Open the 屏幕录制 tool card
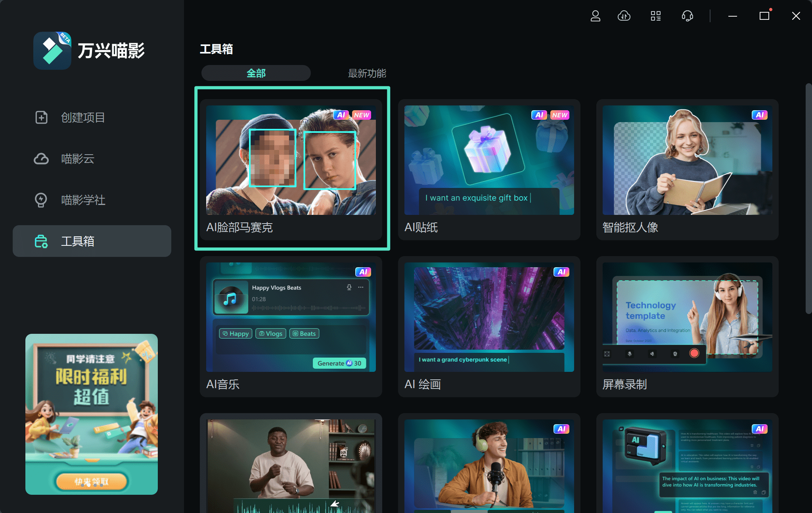Viewport: 812px width, 513px height. 688,327
